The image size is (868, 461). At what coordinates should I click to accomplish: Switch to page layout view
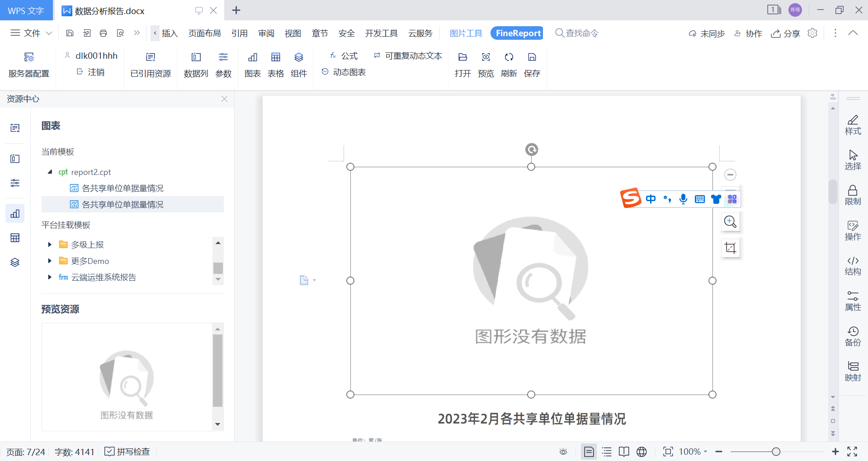589,452
